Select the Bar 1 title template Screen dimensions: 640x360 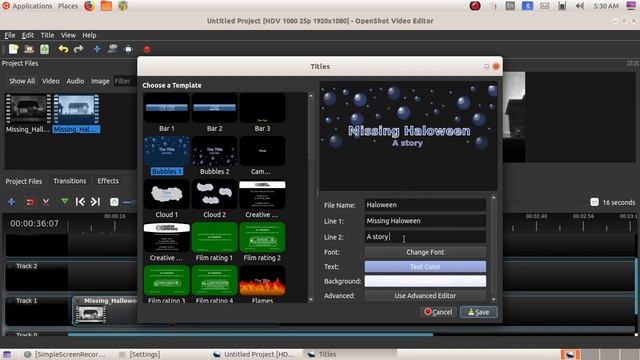167,113
